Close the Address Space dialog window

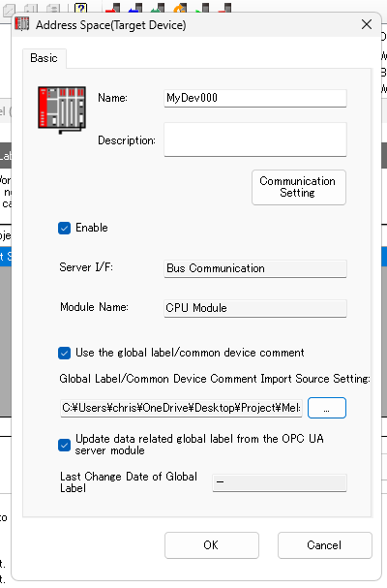tap(367, 25)
